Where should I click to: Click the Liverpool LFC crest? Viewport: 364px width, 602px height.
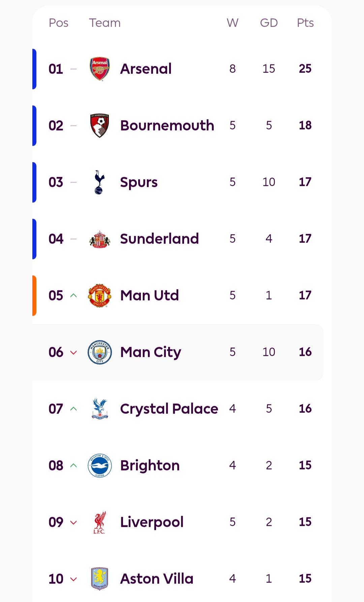coord(99,522)
